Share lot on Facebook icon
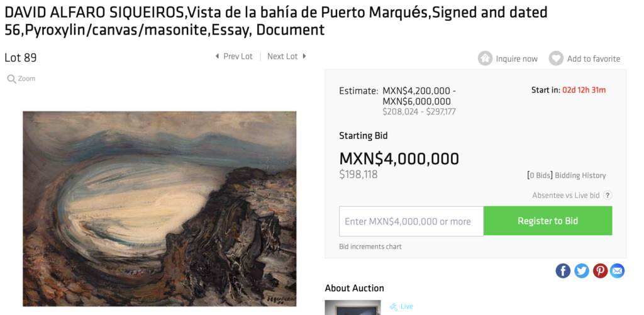This screenshot has height=315, width=644. 563,270
